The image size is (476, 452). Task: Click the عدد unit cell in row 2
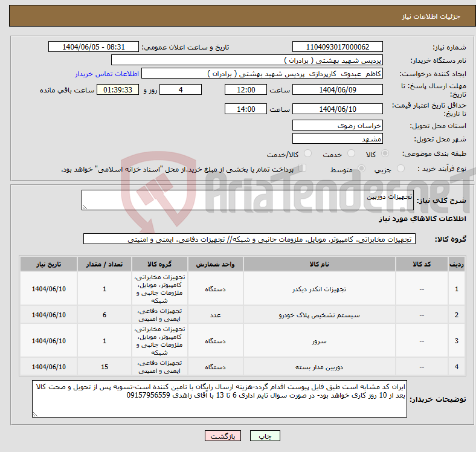tap(215, 315)
